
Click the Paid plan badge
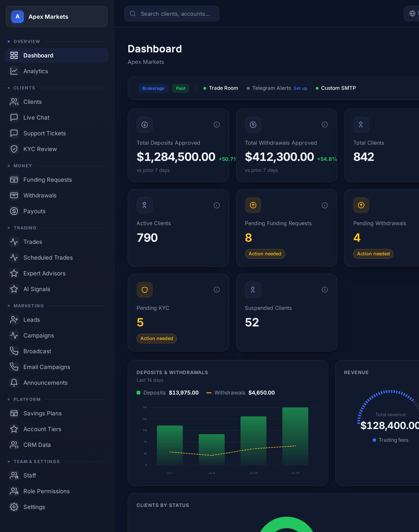coord(180,88)
